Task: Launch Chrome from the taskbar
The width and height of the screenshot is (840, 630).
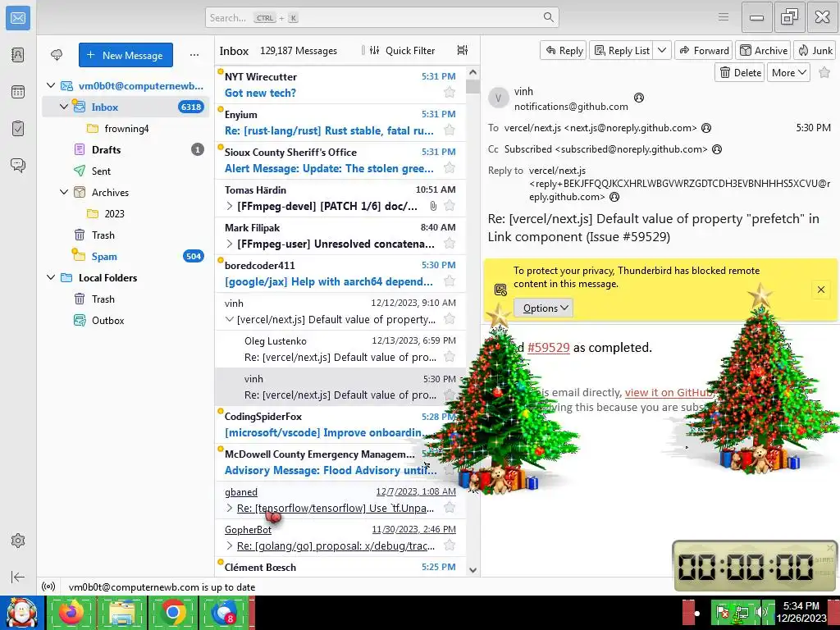Action: click(173, 612)
